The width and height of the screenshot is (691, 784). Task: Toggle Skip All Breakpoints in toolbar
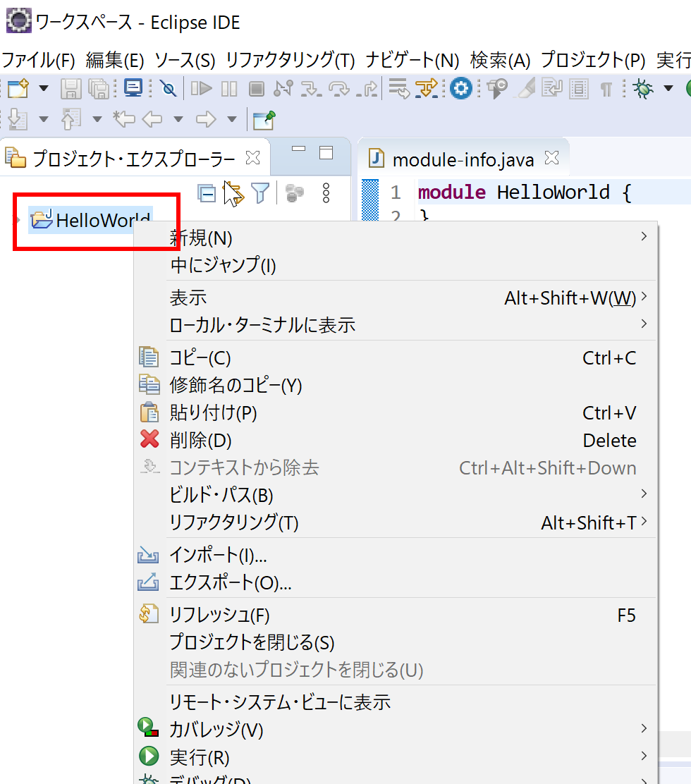169,89
